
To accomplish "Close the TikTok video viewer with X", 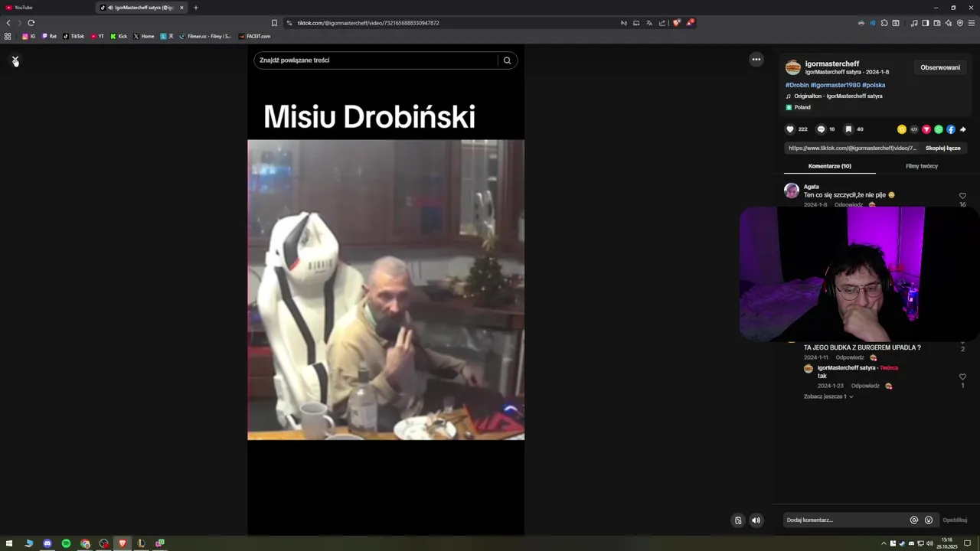I will point(15,60).
